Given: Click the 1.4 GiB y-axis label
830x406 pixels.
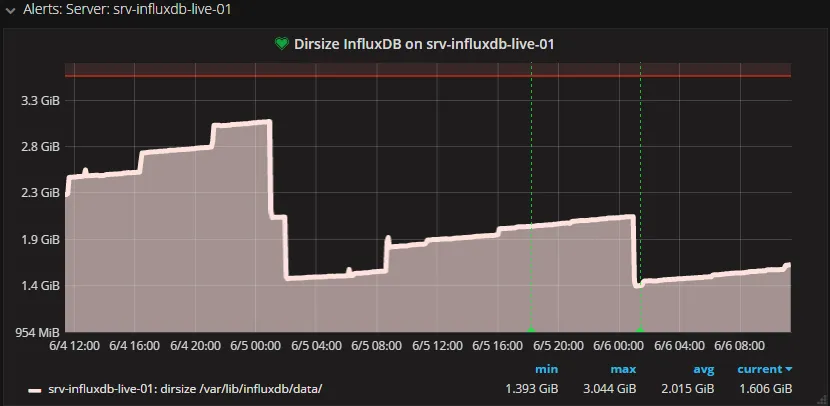Looking at the screenshot, I should pyautogui.click(x=40, y=286).
